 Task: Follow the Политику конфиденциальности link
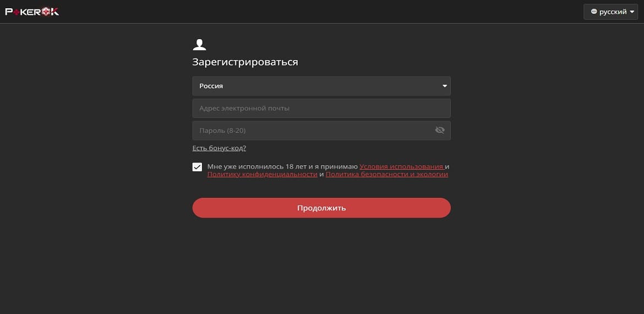262,174
